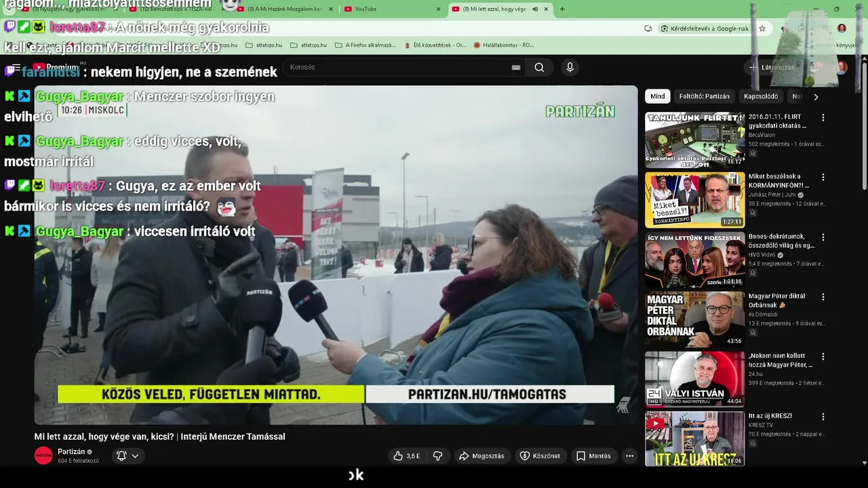
Task: Open options menu for Nekem nem kellett hozzá video
Action: pyautogui.click(x=823, y=357)
